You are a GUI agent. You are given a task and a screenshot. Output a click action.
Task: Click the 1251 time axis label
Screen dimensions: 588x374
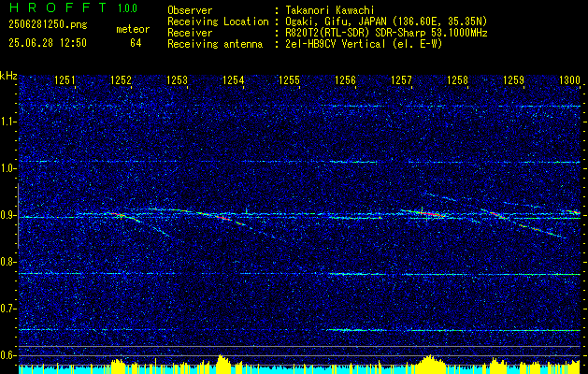(65, 79)
